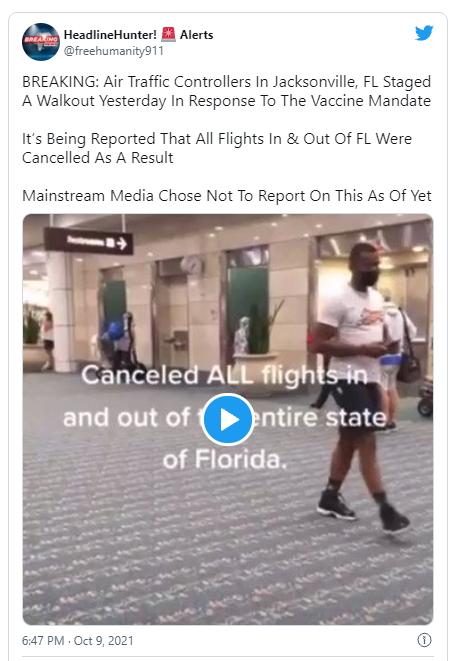Open the tweet info circle icon

pyautogui.click(x=424, y=640)
